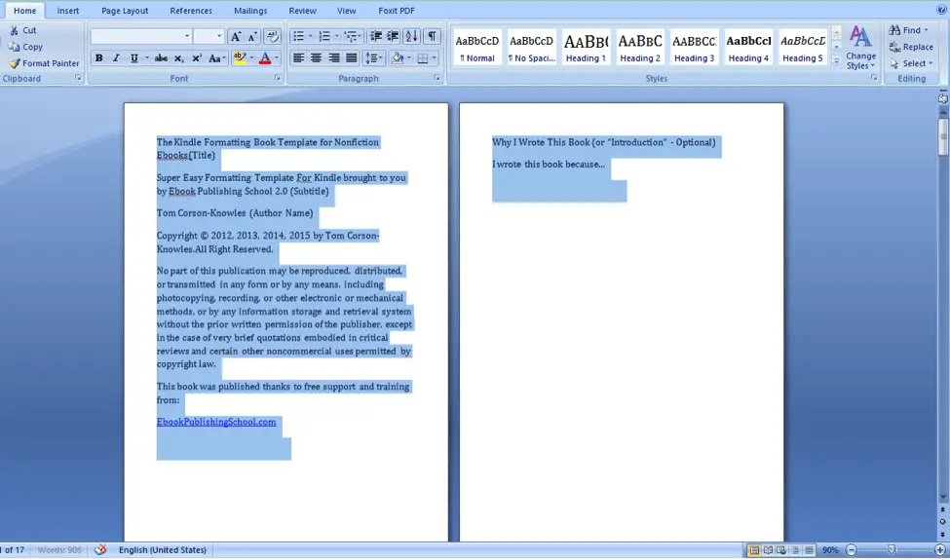Click the borders icon
The height and width of the screenshot is (560, 950).
[x=423, y=58]
